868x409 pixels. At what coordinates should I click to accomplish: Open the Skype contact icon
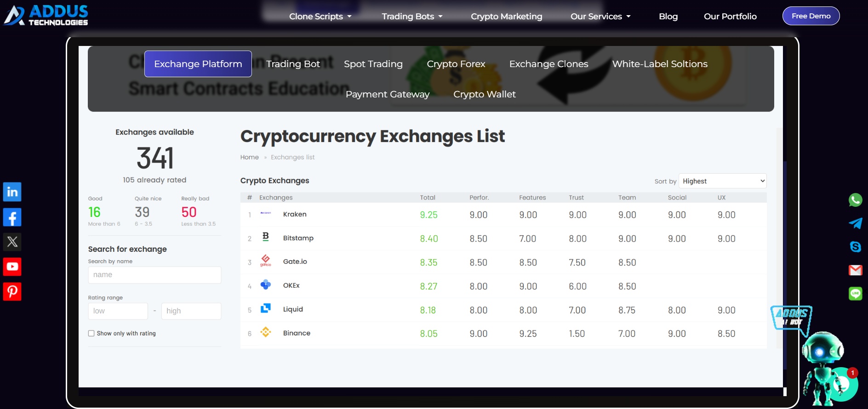tap(855, 247)
